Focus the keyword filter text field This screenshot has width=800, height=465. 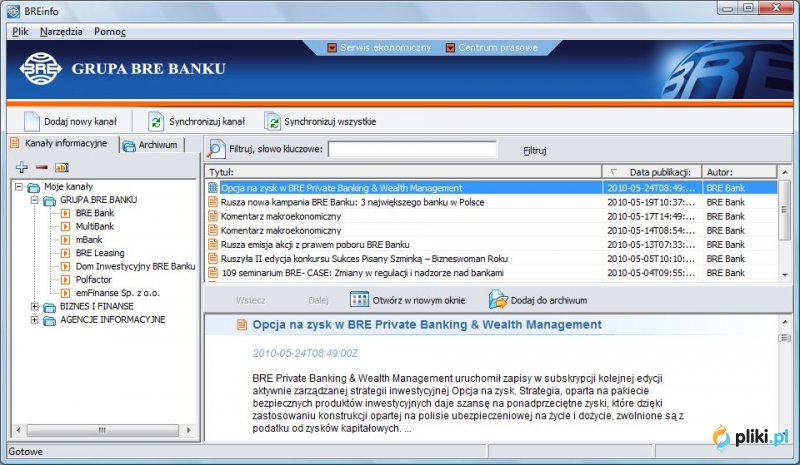click(x=412, y=149)
